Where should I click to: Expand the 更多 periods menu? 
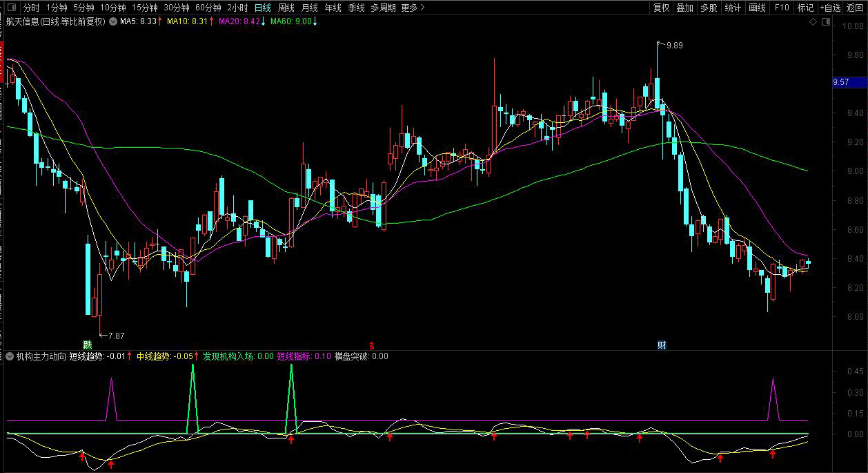pos(413,8)
